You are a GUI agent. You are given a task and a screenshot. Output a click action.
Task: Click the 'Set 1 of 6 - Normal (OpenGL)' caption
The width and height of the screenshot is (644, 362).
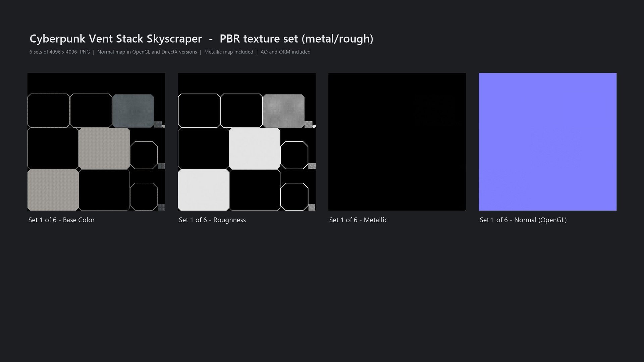coord(523,220)
